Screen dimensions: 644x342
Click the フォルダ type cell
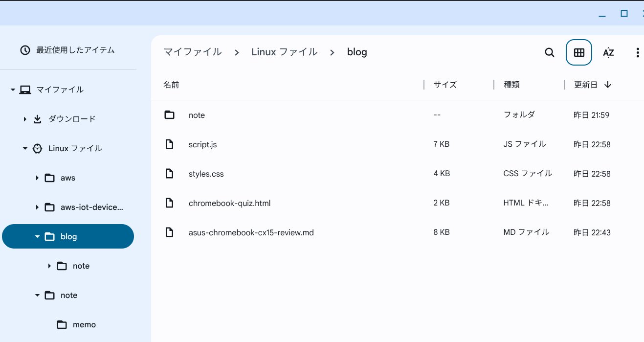pos(519,115)
